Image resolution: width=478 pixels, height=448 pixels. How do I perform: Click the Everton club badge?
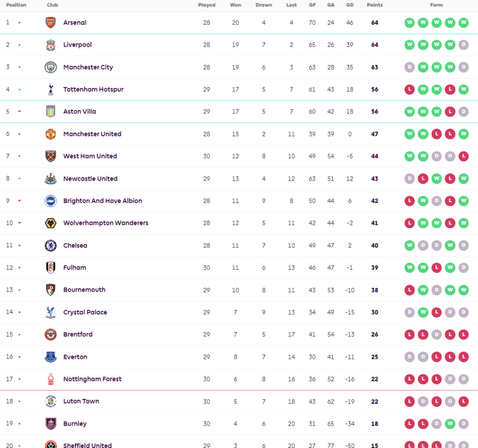(50, 357)
